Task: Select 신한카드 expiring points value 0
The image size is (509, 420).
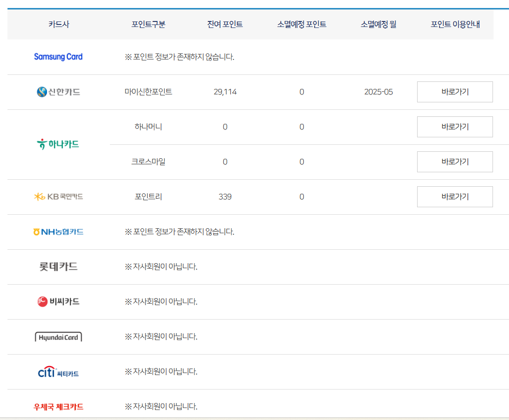Action: click(302, 92)
